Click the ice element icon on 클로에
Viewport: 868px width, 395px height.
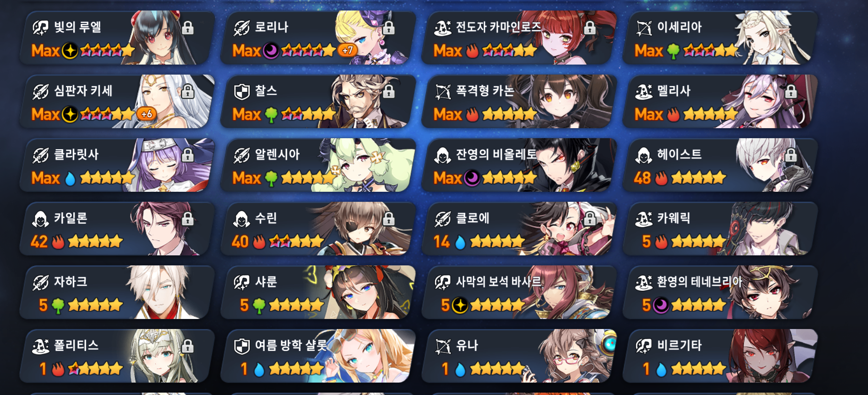[x=460, y=242]
